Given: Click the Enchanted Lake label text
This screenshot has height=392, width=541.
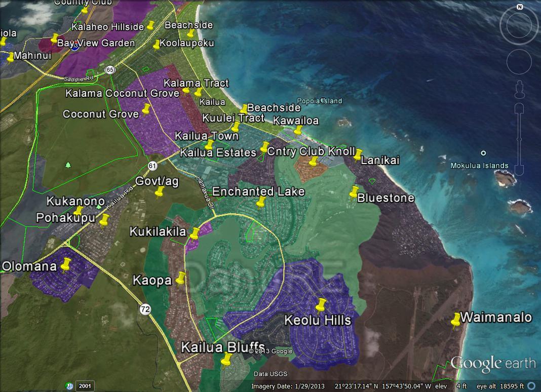Looking at the screenshot, I should 258,191.
